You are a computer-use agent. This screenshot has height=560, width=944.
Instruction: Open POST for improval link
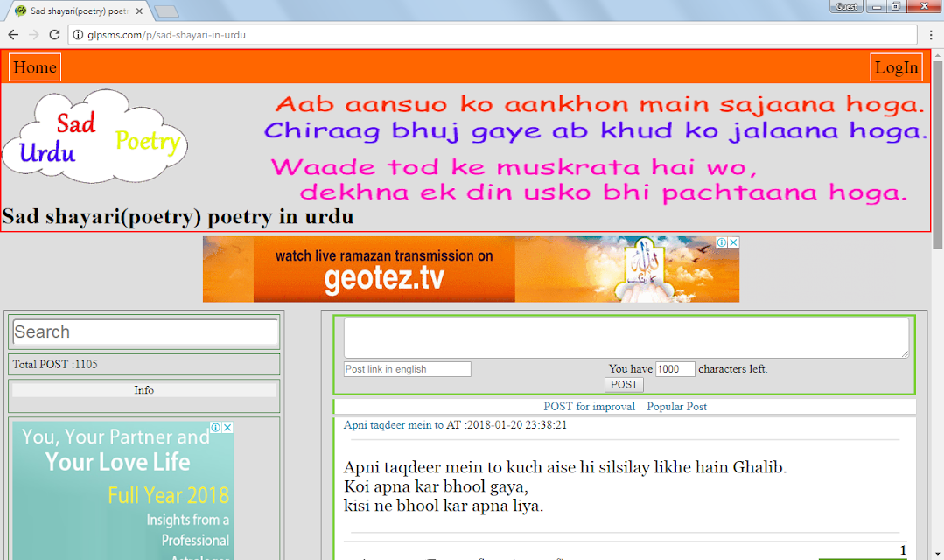(x=590, y=407)
